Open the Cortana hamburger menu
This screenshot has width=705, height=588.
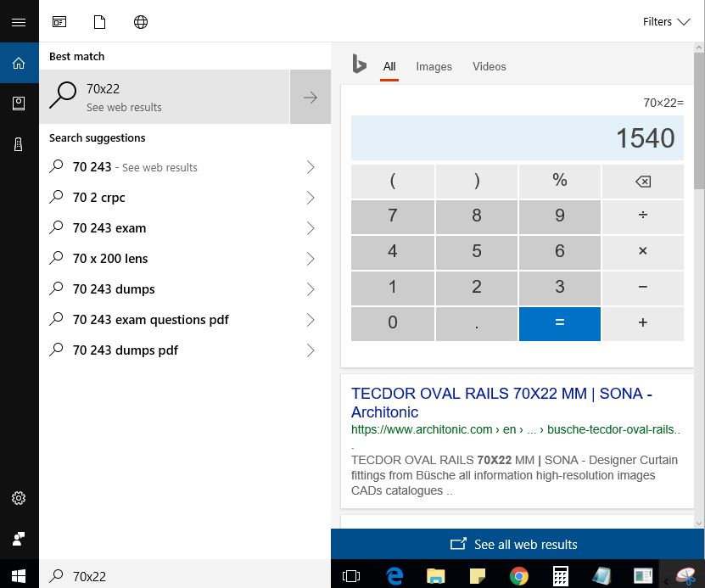tap(19, 22)
